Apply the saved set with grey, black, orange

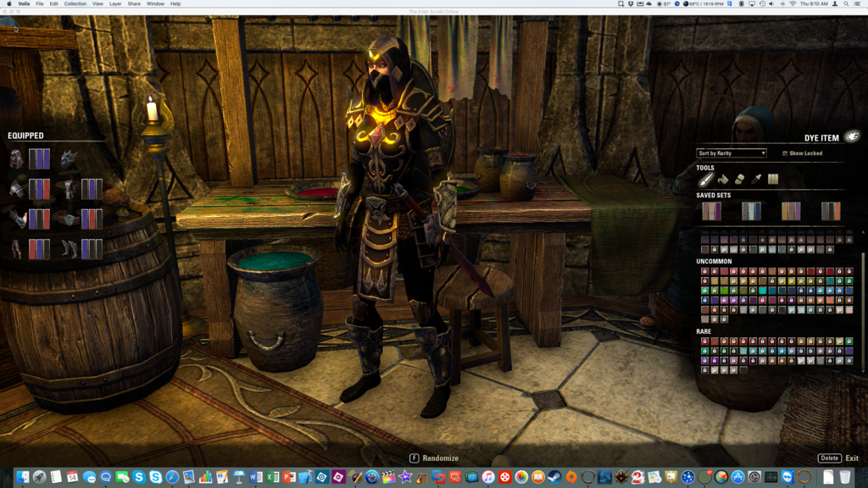(831, 211)
